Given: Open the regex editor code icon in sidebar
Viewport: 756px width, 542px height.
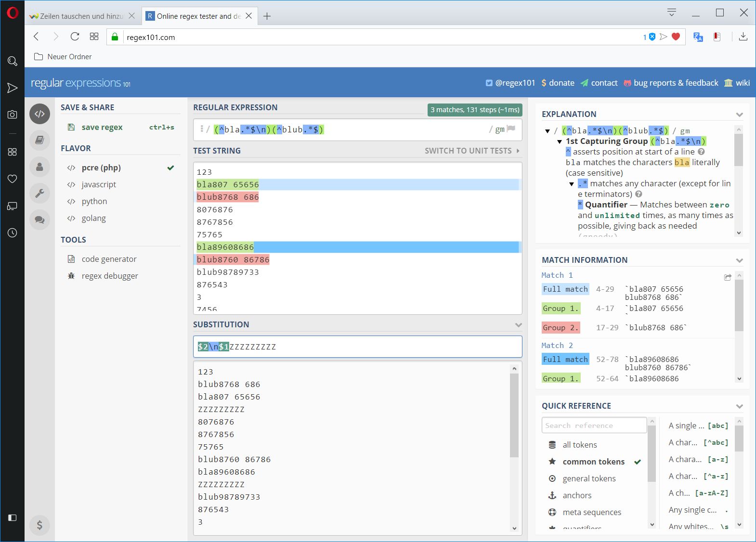Looking at the screenshot, I should pyautogui.click(x=39, y=114).
